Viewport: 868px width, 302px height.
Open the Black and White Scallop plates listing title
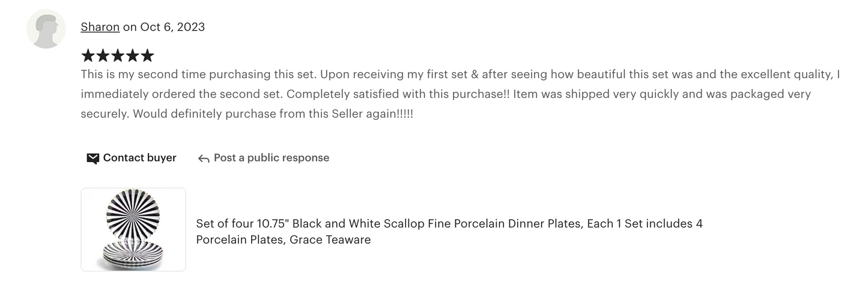point(449,224)
